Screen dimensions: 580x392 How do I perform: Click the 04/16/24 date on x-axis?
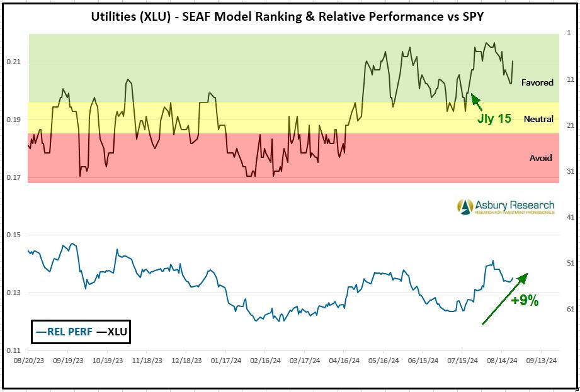[344, 361]
